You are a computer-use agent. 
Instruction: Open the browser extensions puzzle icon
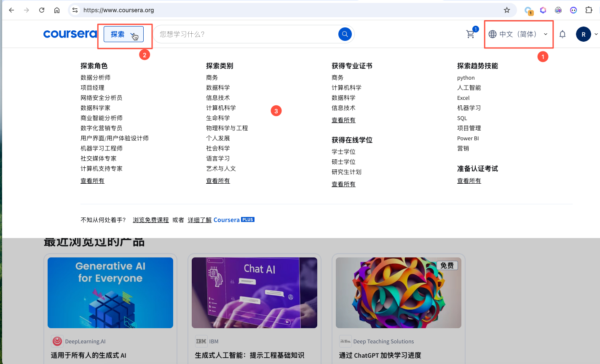pyautogui.click(x=588, y=10)
